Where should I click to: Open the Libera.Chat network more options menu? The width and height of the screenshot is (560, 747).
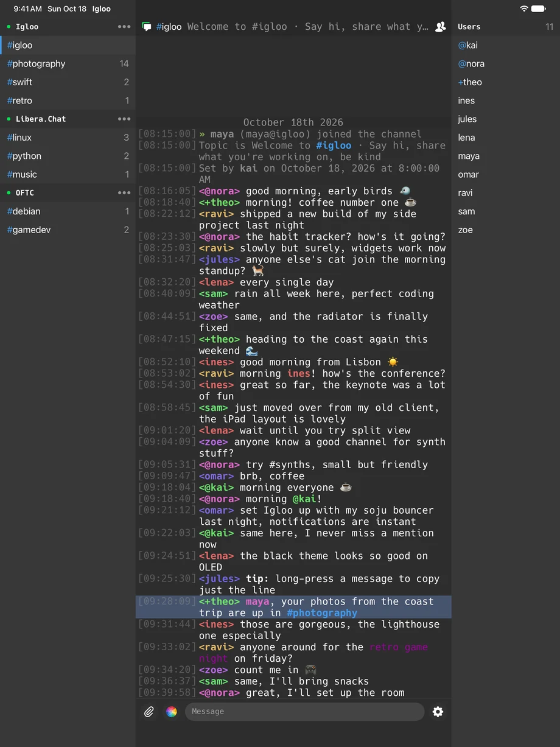coord(124,119)
